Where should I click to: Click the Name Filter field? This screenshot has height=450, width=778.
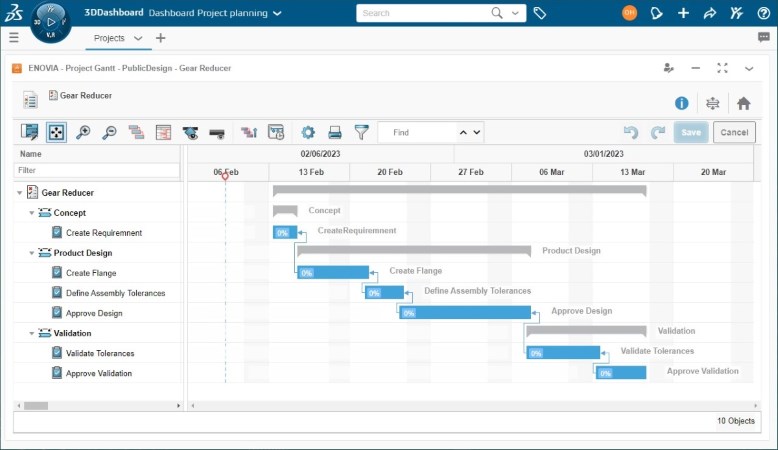point(97,170)
